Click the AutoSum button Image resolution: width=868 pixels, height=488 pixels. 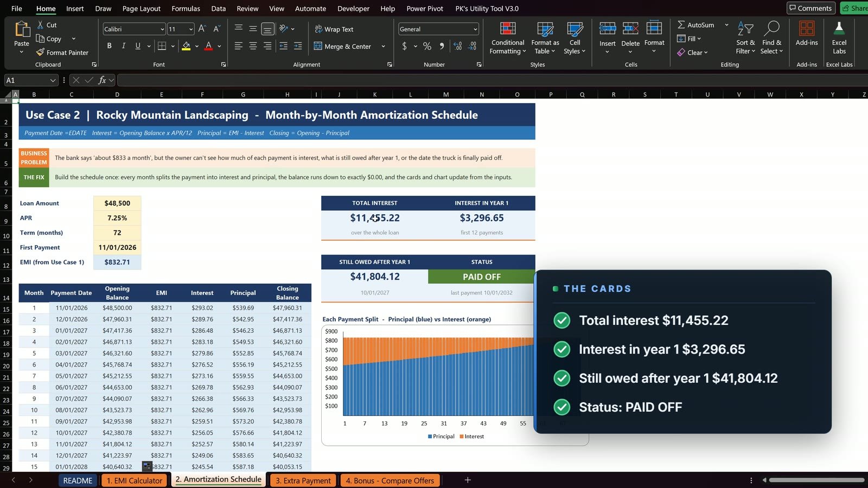click(696, 25)
